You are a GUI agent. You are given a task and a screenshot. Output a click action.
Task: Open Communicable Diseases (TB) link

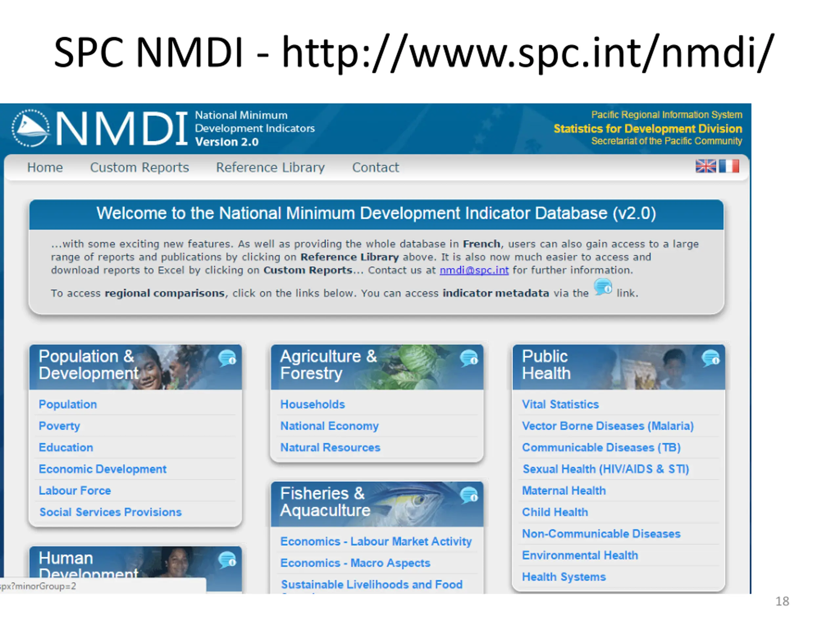(x=601, y=448)
